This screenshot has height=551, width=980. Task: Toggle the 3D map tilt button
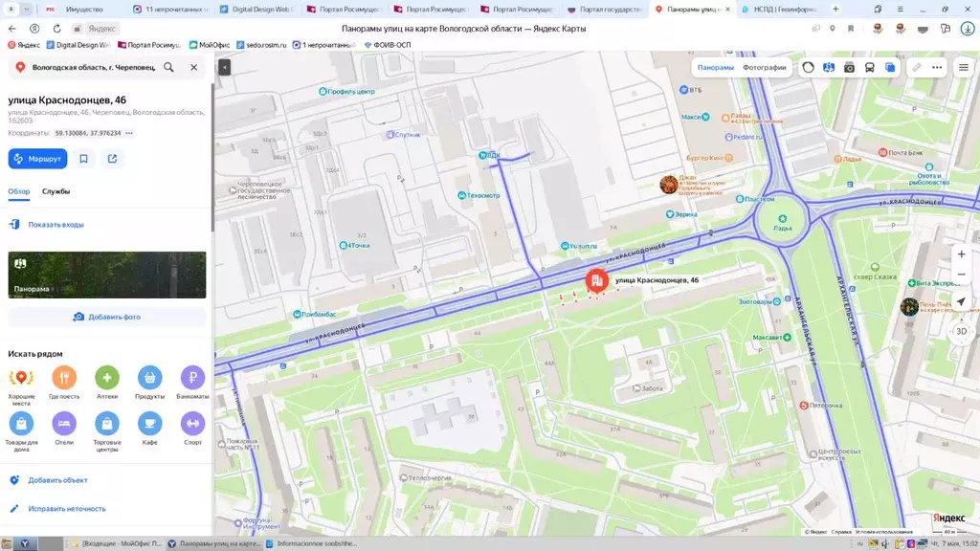pos(961,332)
